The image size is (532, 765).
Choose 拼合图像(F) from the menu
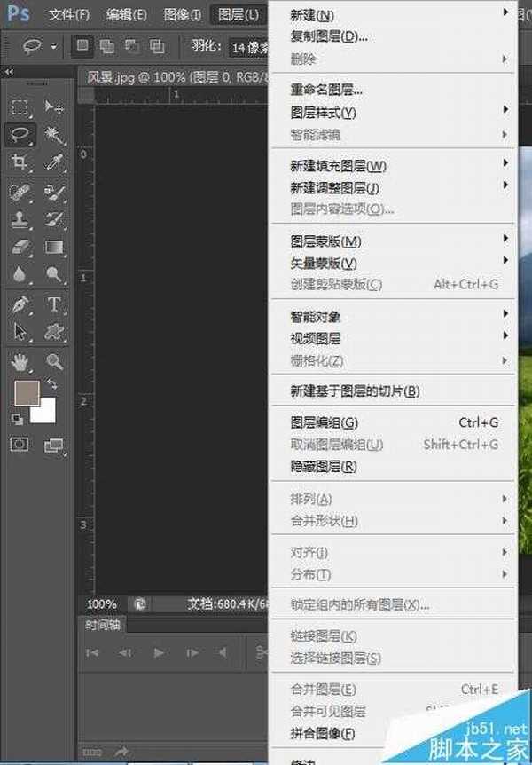[x=323, y=734]
